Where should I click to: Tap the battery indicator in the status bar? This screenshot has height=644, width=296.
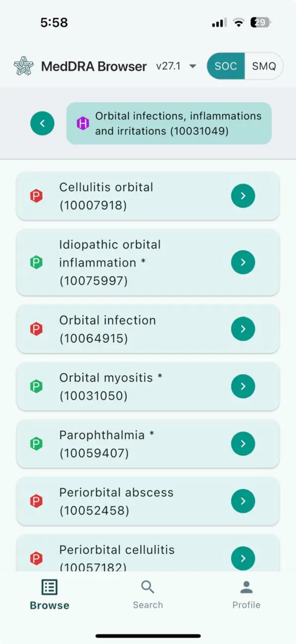point(260,22)
